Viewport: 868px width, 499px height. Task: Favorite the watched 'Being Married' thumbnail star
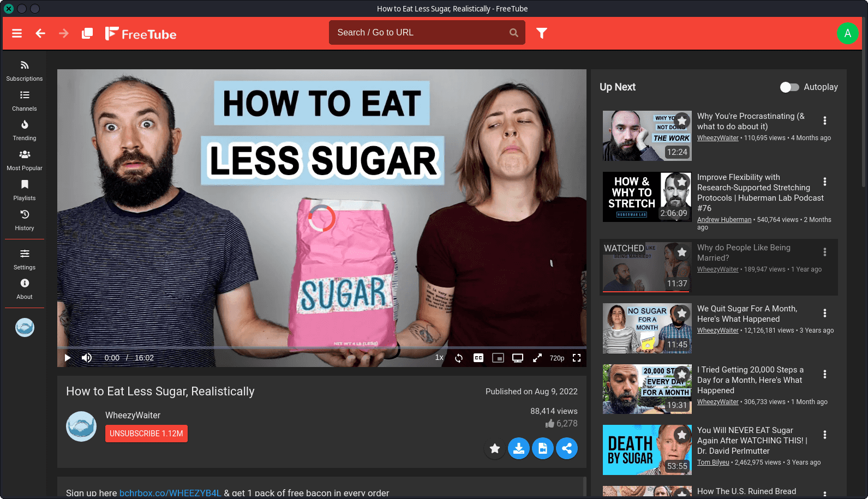tap(682, 252)
